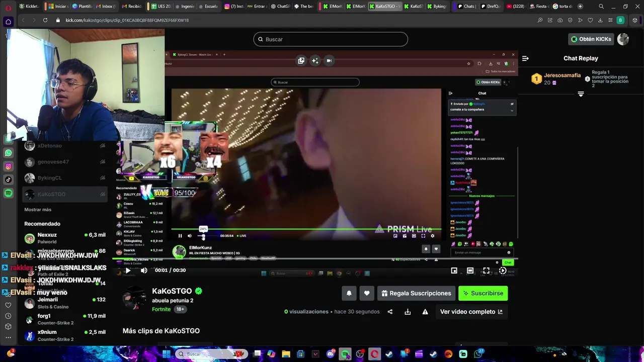Open Opera easy setup menu
644x362 pixels.
pos(610,20)
